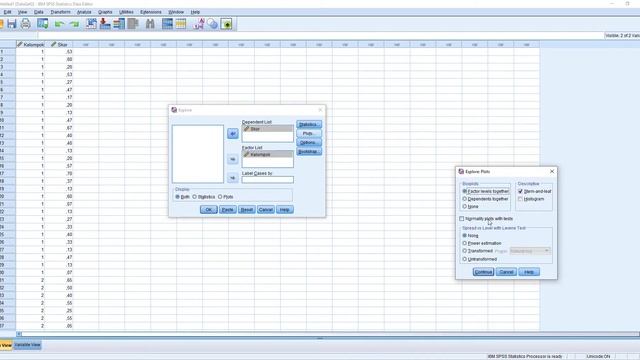Viewport: 640px width, 360px height.
Task: Click the Plots button in Explore
Action: 309,133
